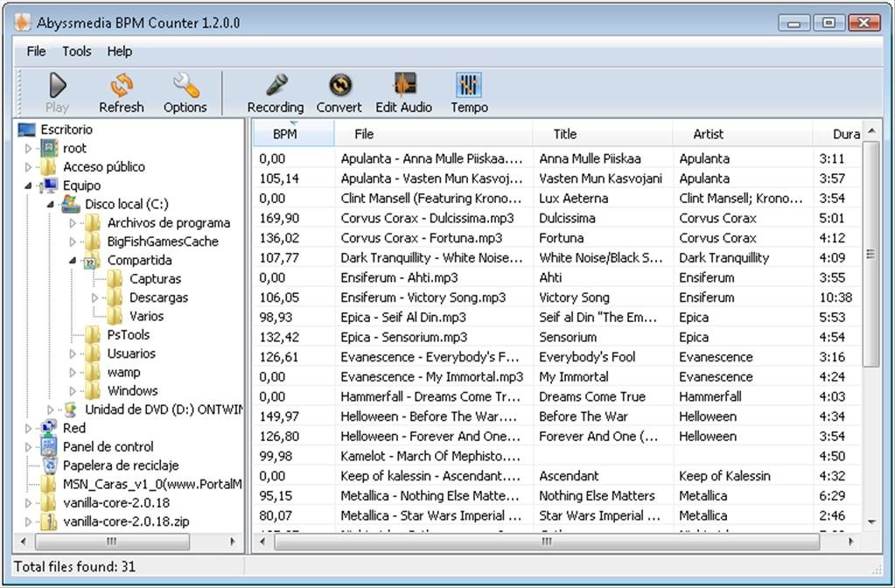The width and height of the screenshot is (895, 588).
Task: Click the Nothing Else Matters title cell
Action: point(597,496)
